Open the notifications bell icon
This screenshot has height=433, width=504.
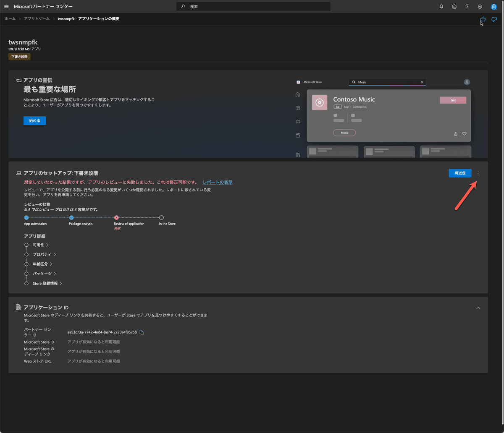pos(440,6)
